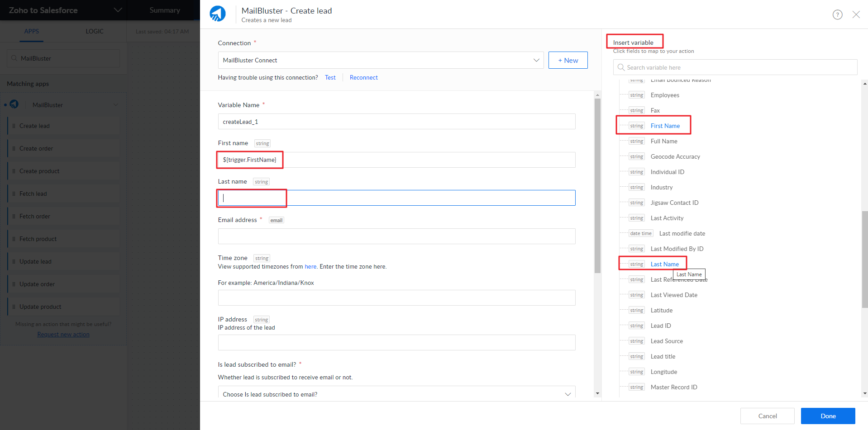Viewport: 868px width, 430px height.
Task: Click the form's vertical scrollbar down arrow
Action: coord(597,393)
